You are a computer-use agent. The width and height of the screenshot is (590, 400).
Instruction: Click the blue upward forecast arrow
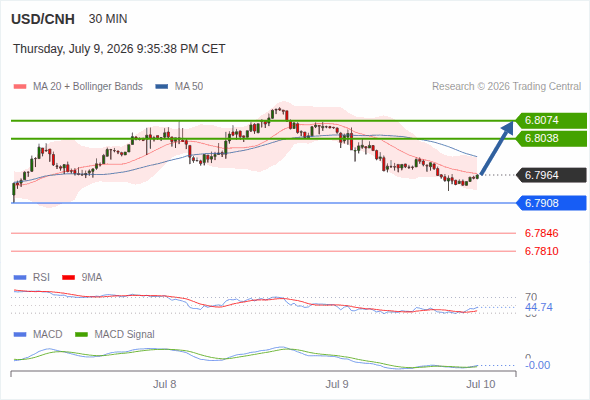click(x=497, y=148)
